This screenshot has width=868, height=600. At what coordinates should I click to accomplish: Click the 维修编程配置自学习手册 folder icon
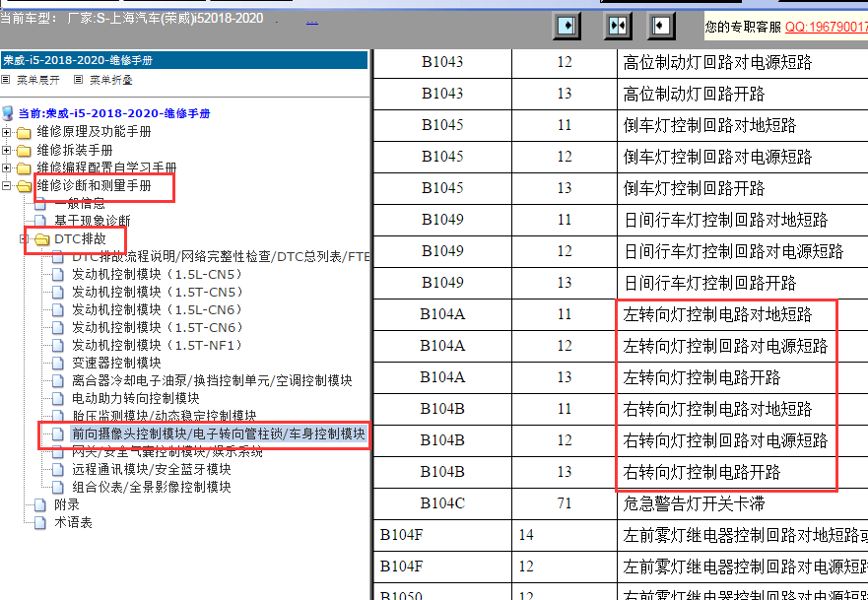[24, 168]
